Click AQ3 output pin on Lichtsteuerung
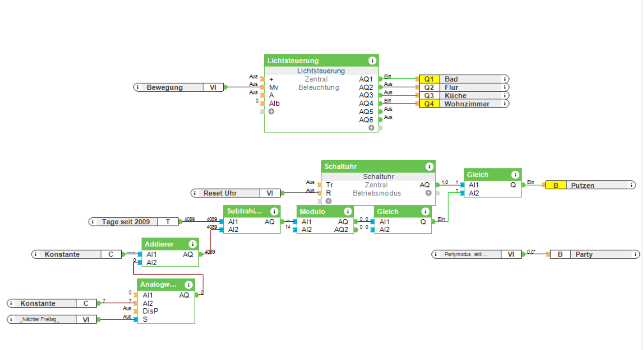 point(380,95)
